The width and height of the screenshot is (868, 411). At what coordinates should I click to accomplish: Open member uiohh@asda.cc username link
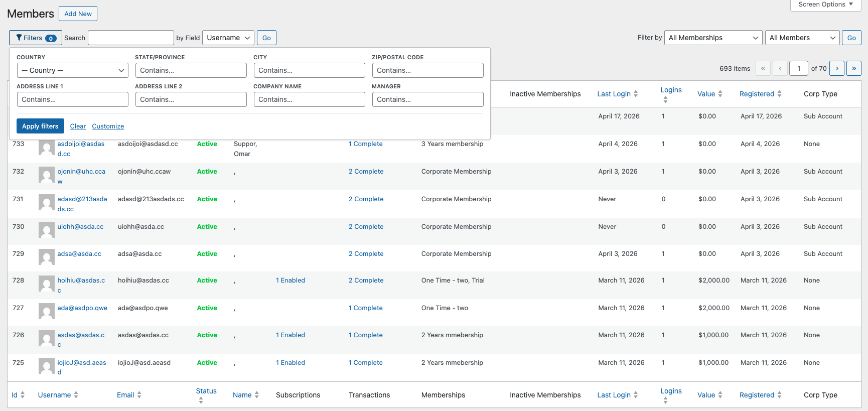80,226
